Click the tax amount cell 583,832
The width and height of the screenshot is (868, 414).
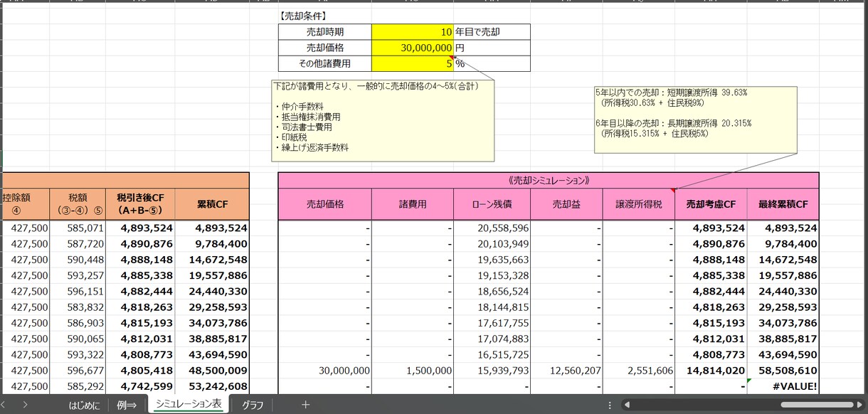point(78,307)
